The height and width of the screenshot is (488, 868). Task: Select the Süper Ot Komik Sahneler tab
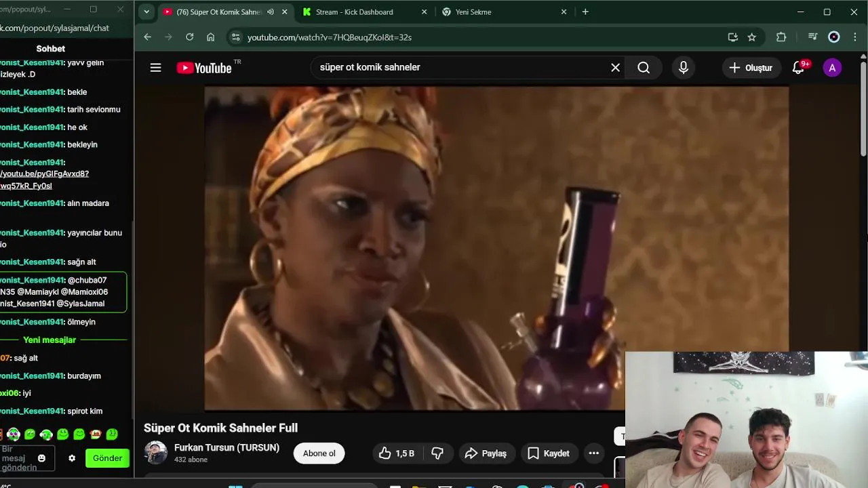tap(218, 12)
